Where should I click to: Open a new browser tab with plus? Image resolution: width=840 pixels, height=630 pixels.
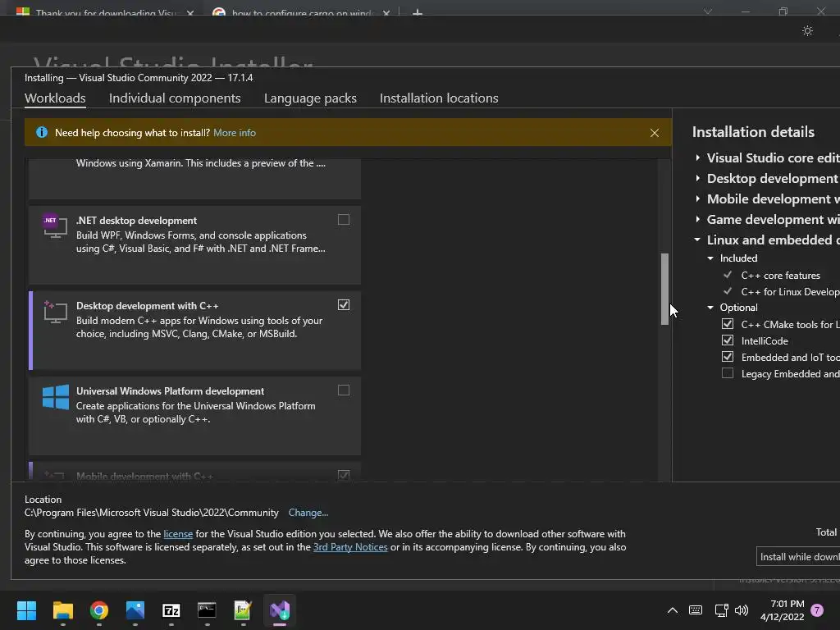click(418, 12)
